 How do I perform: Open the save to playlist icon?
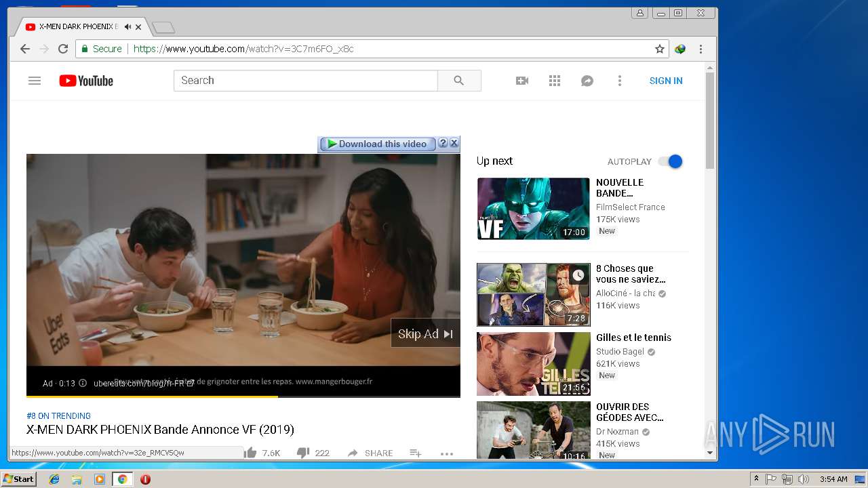(416, 453)
